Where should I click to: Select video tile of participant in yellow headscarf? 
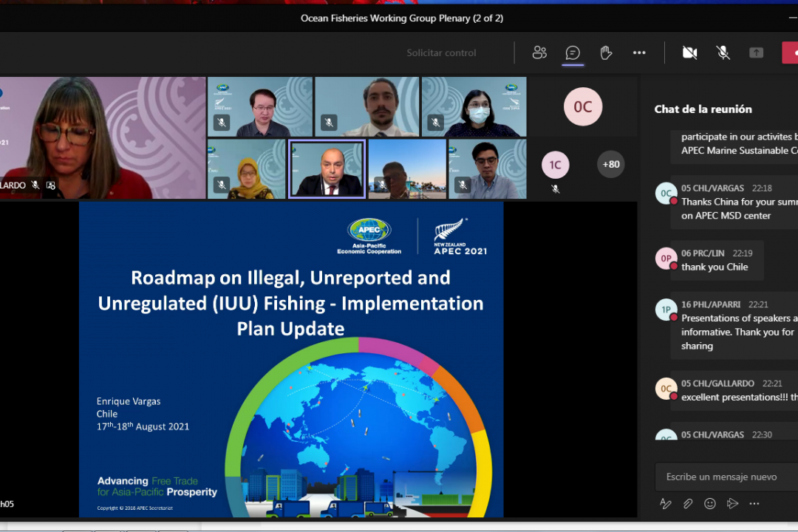click(x=246, y=169)
